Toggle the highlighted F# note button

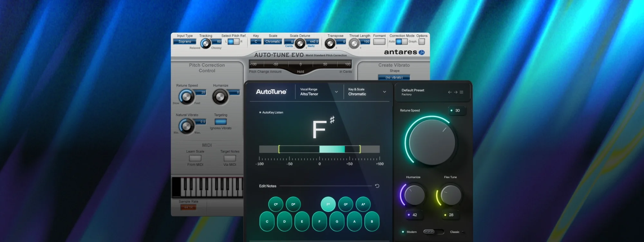point(328,204)
